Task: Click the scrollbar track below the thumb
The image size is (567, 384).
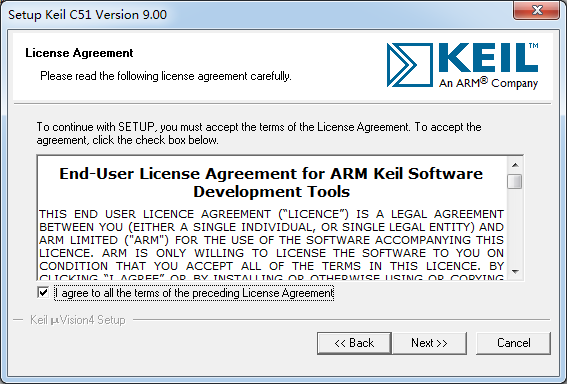Action: (x=515, y=226)
